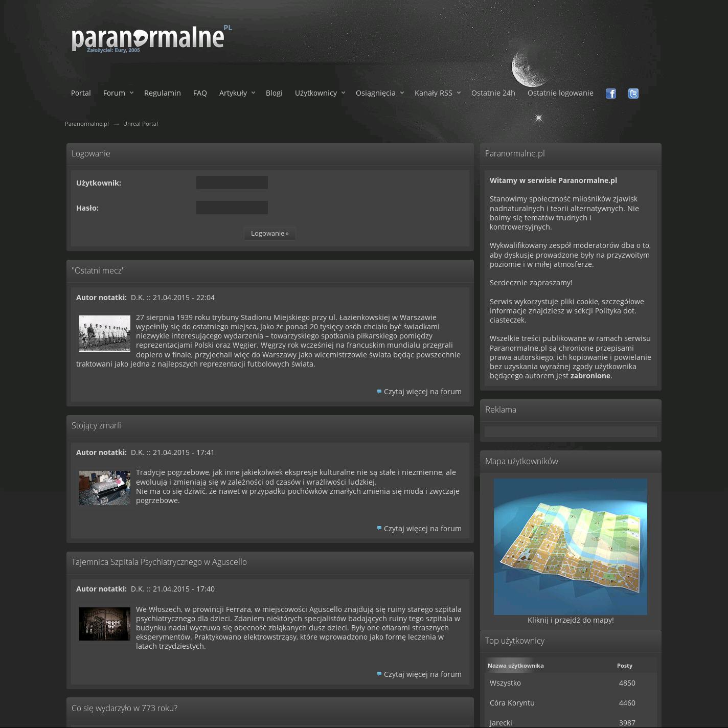Expand the Osiągnięcia dropdown arrow
This screenshot has height=728, width=728.
pyautogui.click(x=402, y=93)
